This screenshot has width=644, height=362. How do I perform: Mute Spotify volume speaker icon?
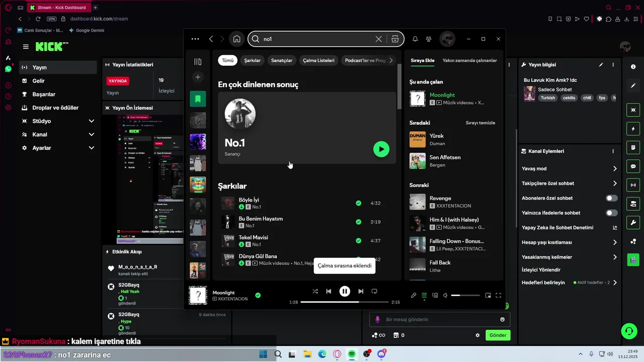click(x=445, y=296)
